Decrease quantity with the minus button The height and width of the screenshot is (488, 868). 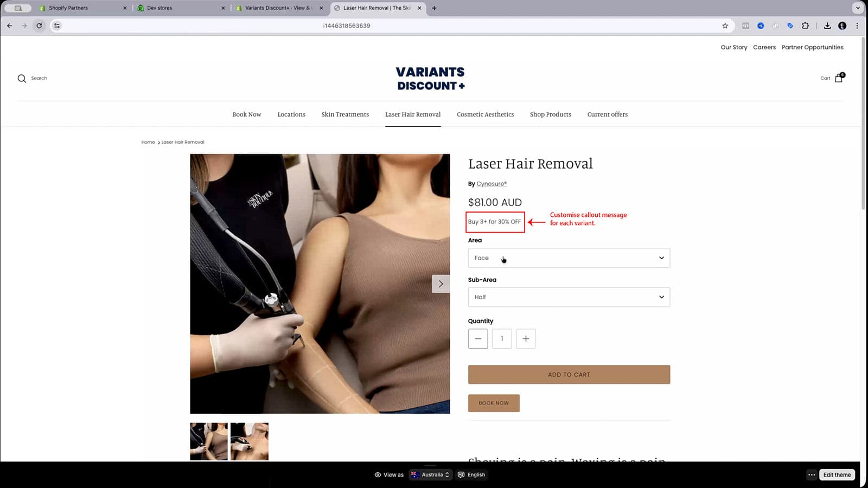[478, 339]
